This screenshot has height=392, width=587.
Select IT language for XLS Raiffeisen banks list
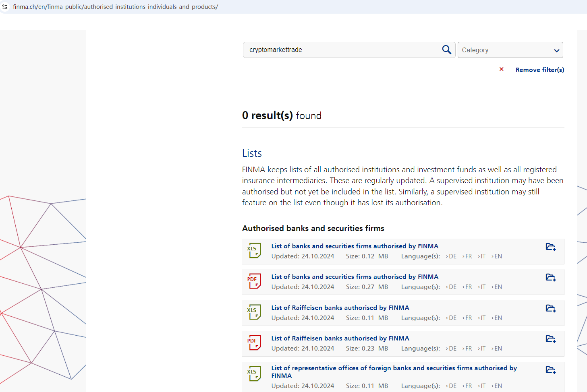(482, 318)
